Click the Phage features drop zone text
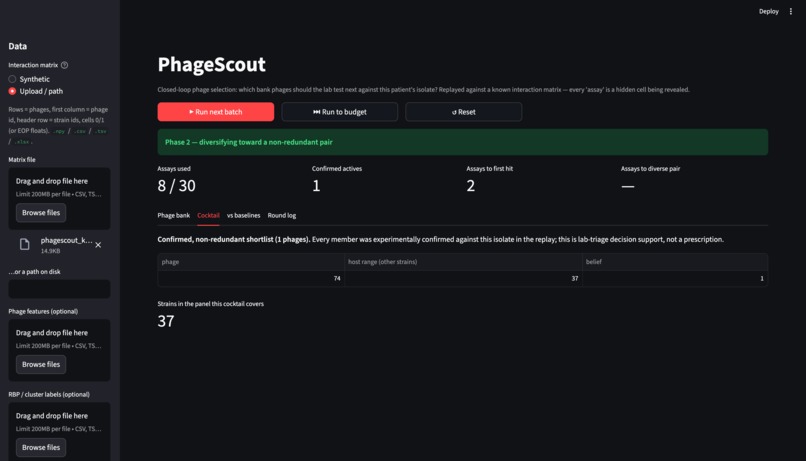Image resolution: width=806 pixels, height=461 pixels. point(52,333)
